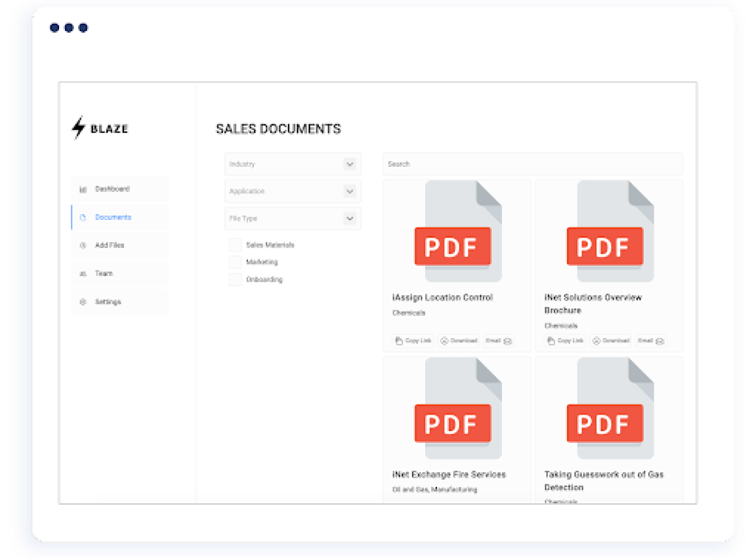Click the Add Files plus icon

click(x=82, y=245)
